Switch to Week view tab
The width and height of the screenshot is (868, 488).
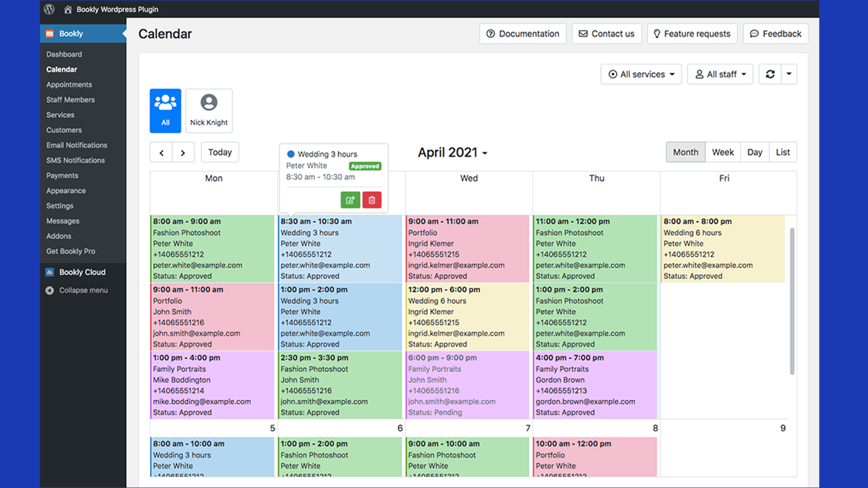(x=723, y=152)
